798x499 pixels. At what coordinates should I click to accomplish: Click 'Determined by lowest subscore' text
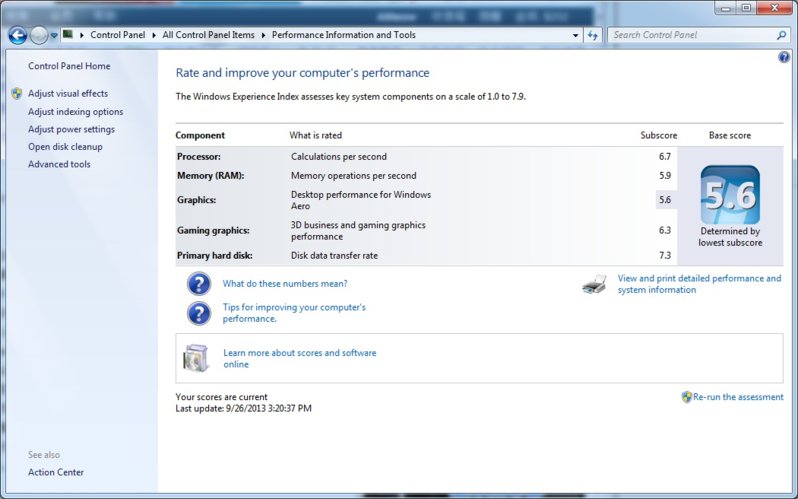tap(730, 237)
